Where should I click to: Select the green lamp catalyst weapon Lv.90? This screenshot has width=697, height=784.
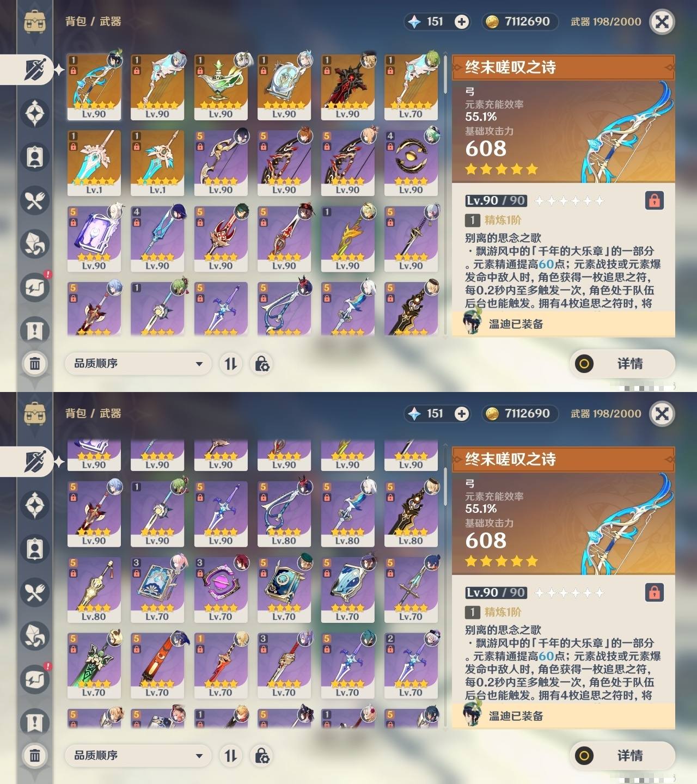[221, 87]
